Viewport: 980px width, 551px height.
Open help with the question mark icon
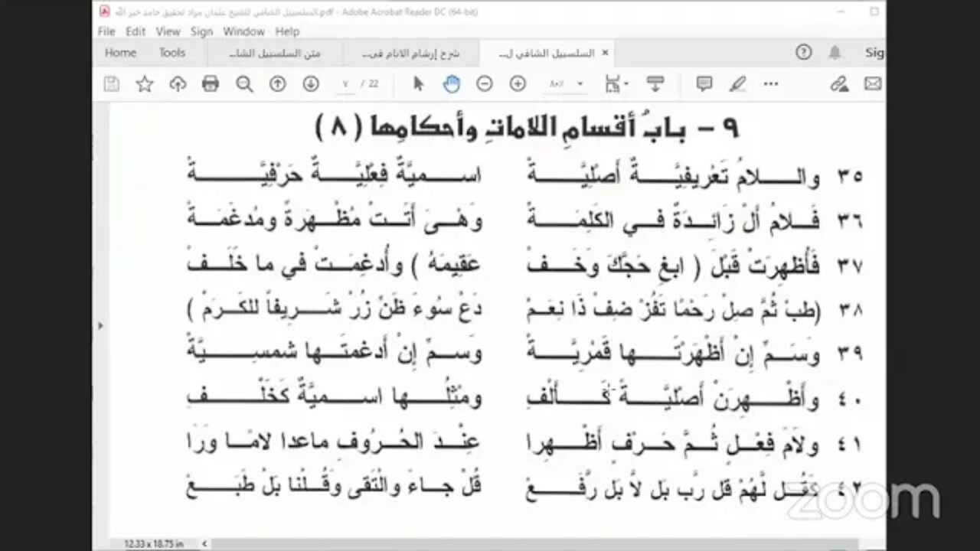803,53
